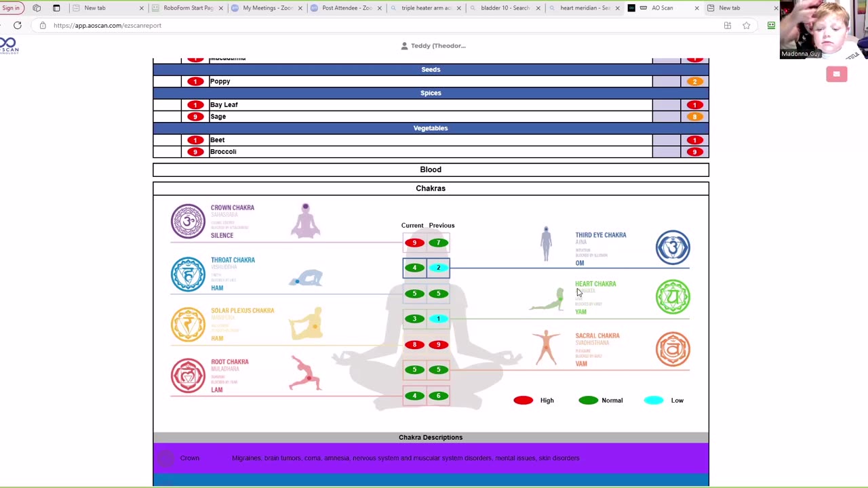868x488 pixels.
Task: Close the AO Scan browser tab
Action: coord(696,8)
